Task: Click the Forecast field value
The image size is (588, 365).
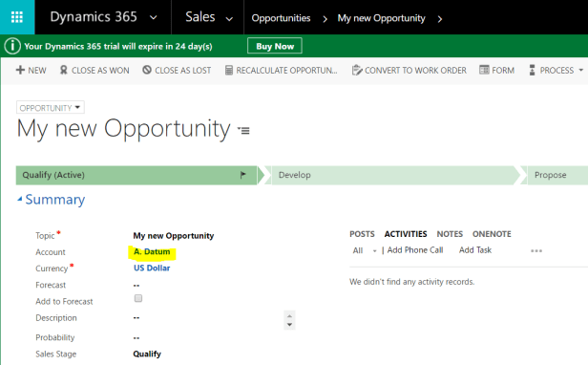Action: pos(136,286)
